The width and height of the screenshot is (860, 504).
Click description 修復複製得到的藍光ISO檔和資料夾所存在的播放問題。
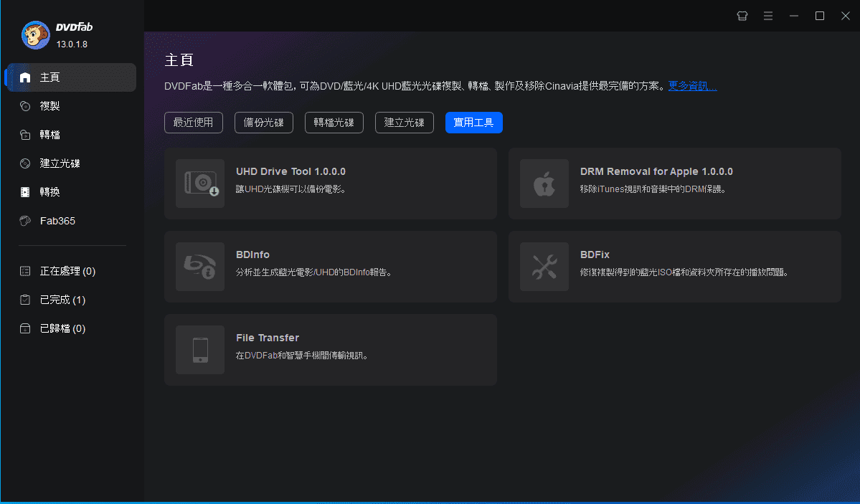pos(684,272)
